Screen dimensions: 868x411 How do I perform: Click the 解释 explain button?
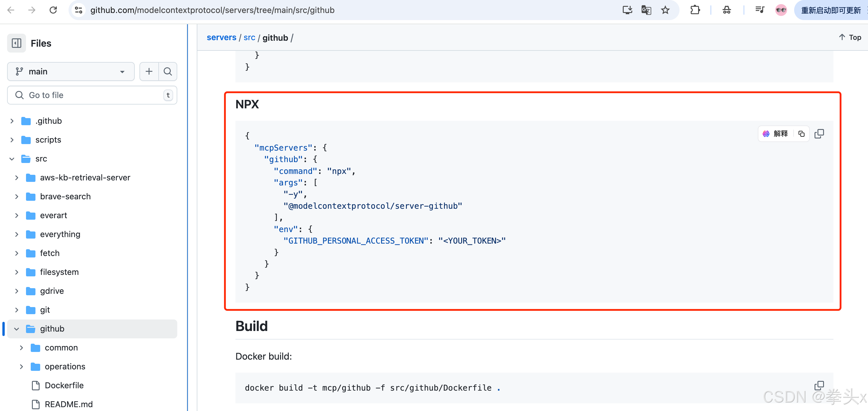click(x=776, y=134)
